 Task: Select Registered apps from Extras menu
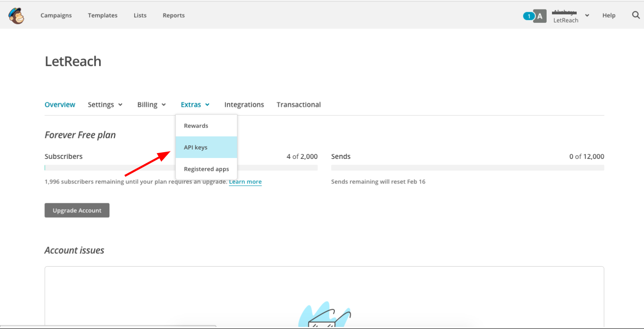pos(206,169)
